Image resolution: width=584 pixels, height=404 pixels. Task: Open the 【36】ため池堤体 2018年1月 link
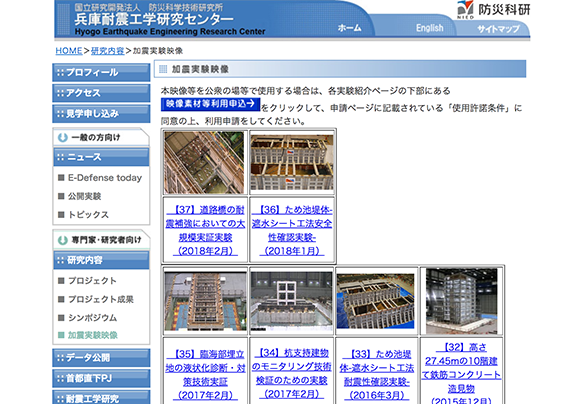pyautogui.click(x=292, y=230)
